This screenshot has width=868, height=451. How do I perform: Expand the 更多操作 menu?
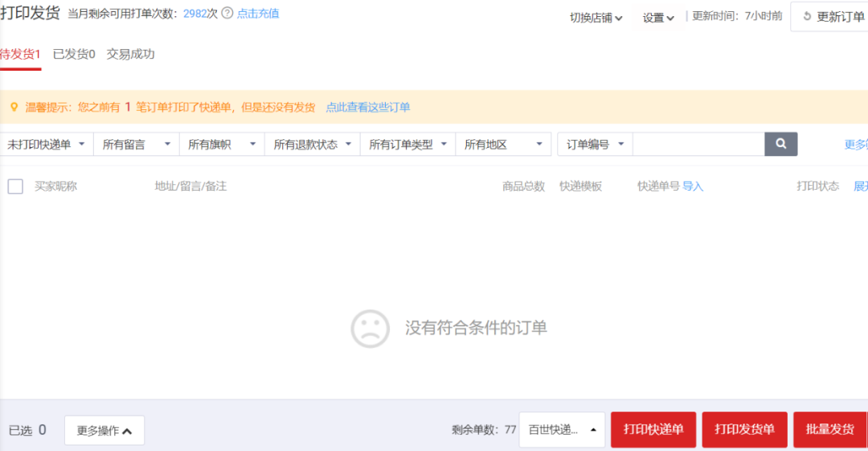pyautogui.click(x=104, y=431)
